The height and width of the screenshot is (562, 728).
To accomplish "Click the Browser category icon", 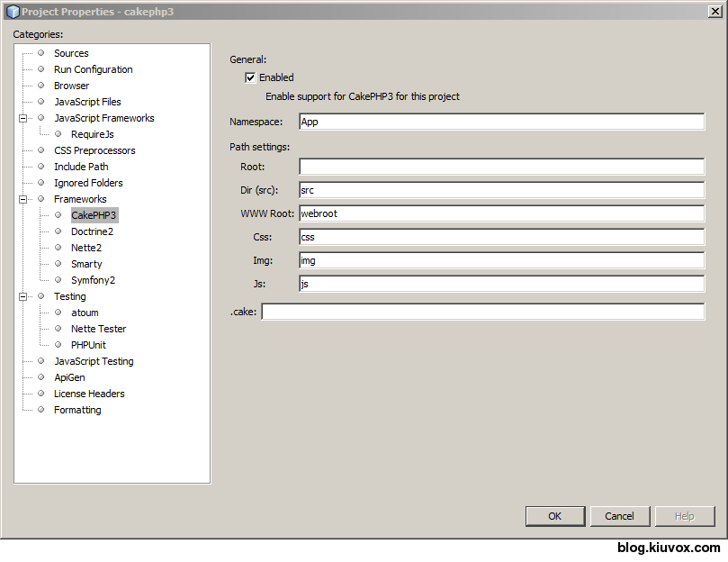I will (x=40, y=86).
